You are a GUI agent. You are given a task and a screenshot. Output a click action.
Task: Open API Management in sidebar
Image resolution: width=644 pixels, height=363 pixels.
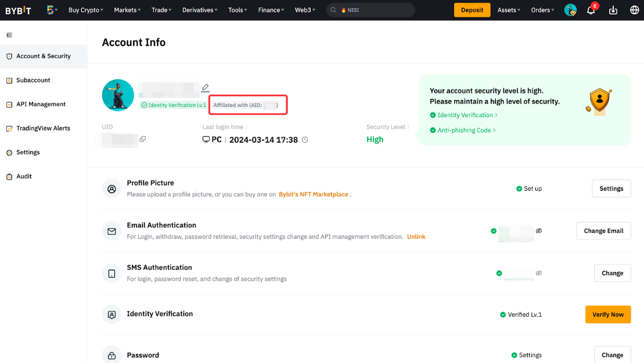(41, 104)
